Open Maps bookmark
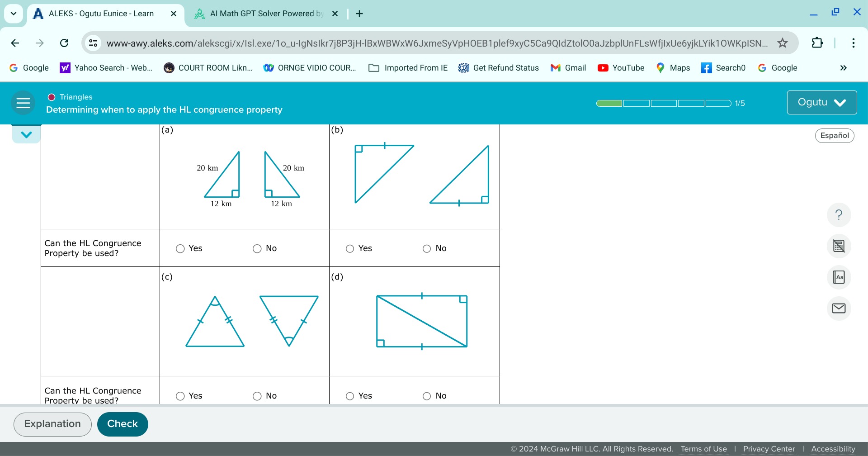868x456 pixels. point(673,68)
